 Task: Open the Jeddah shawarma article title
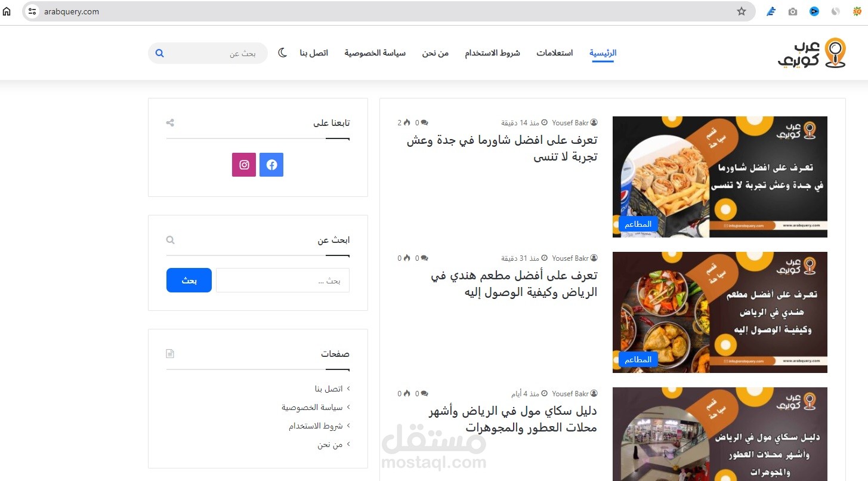(x=502, y=149)
